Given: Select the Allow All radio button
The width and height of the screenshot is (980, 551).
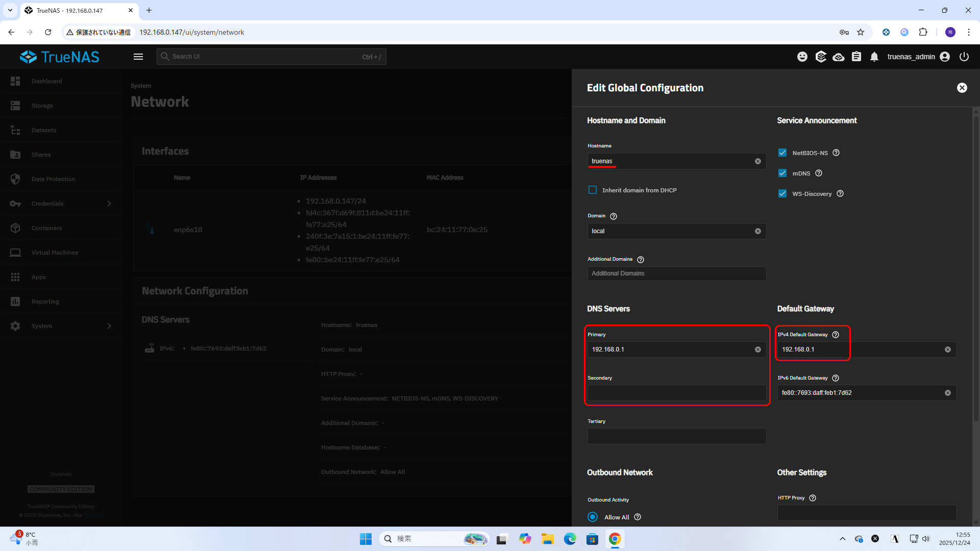Looking at the screenshot, I should tap(593, 517).
